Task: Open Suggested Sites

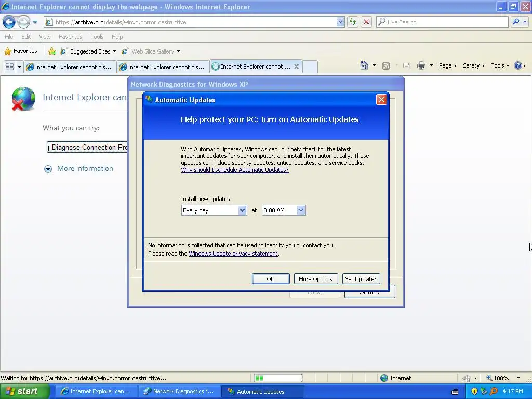Action: (x=88, y=51)
